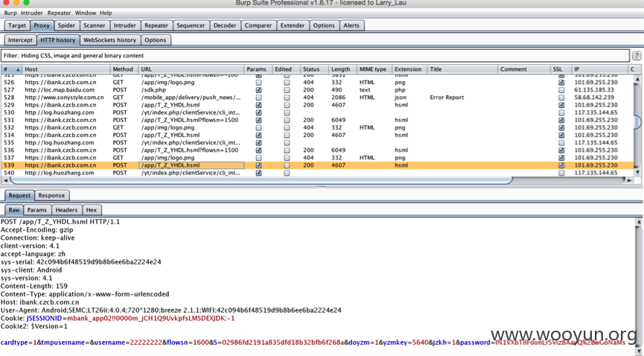The height and width of the screenshot is (356, 644).
Task: Click the Host: ibank.czcb.com.cn header line
Action: (40, 302)
